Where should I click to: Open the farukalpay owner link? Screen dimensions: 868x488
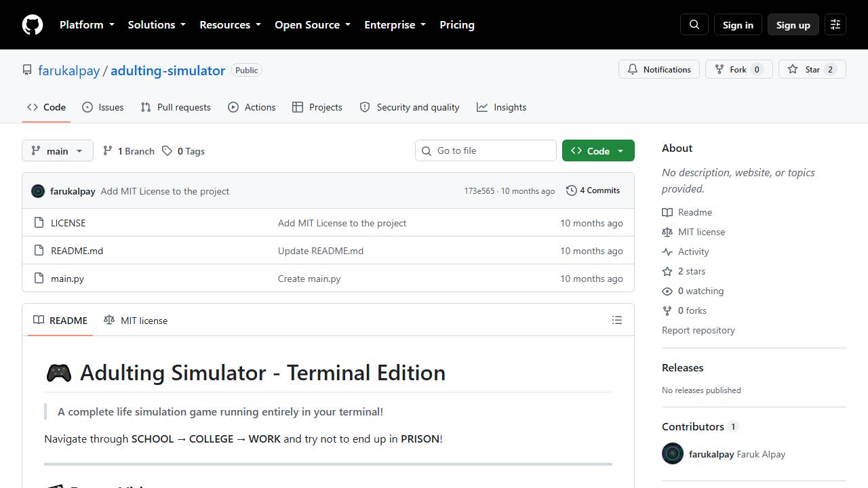pyautogui.click(x=68, y=70)
